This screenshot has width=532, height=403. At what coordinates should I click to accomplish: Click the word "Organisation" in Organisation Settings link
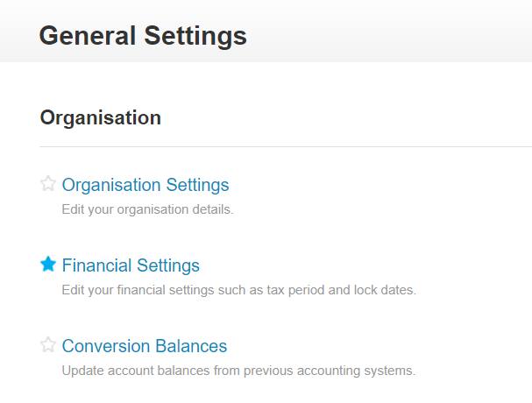pos(111,185)
